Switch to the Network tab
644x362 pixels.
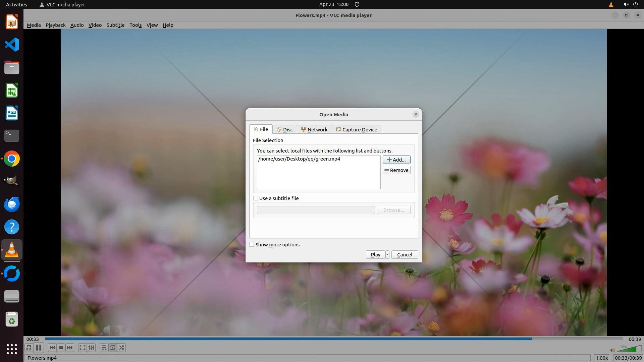tap(314, 130)
